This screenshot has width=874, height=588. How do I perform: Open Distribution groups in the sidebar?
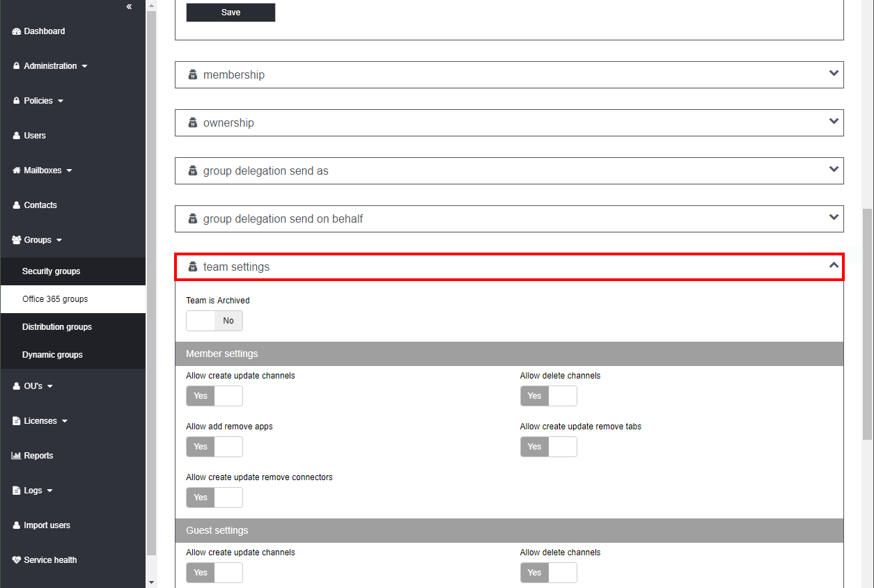pos(57,327)
